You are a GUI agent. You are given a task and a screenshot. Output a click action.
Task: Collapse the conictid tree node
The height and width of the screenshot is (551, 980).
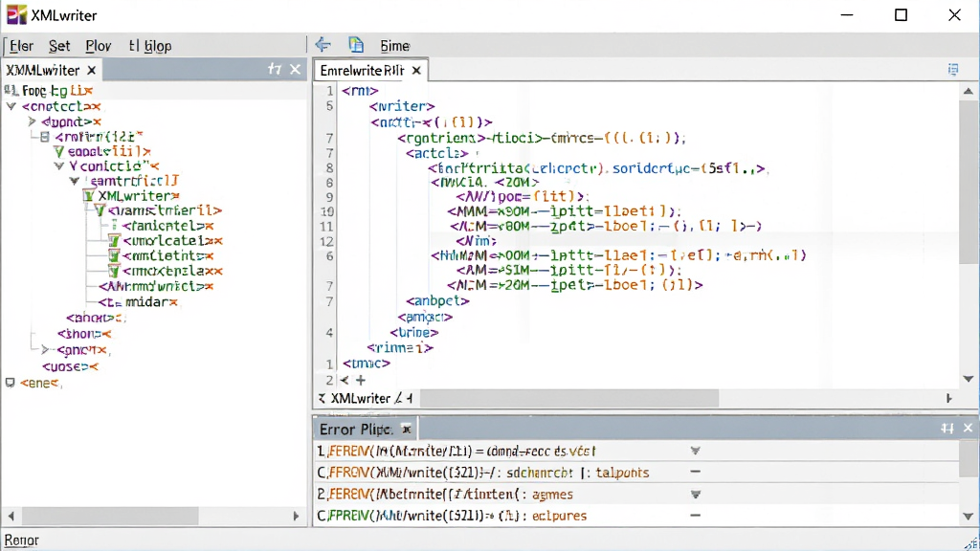58,166
